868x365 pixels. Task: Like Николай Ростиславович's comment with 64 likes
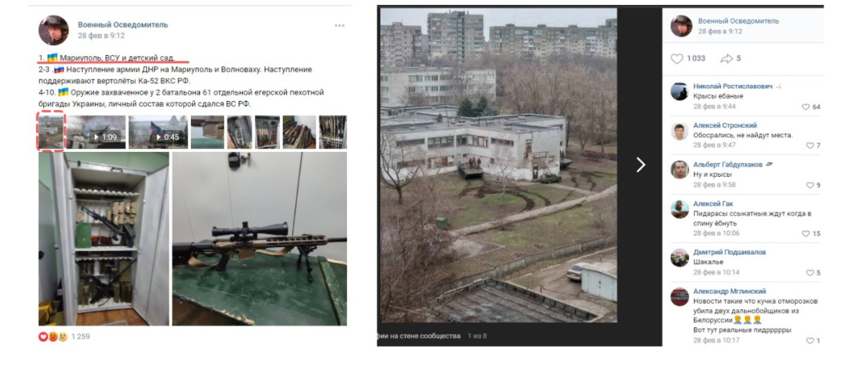[x=805, y=107]
